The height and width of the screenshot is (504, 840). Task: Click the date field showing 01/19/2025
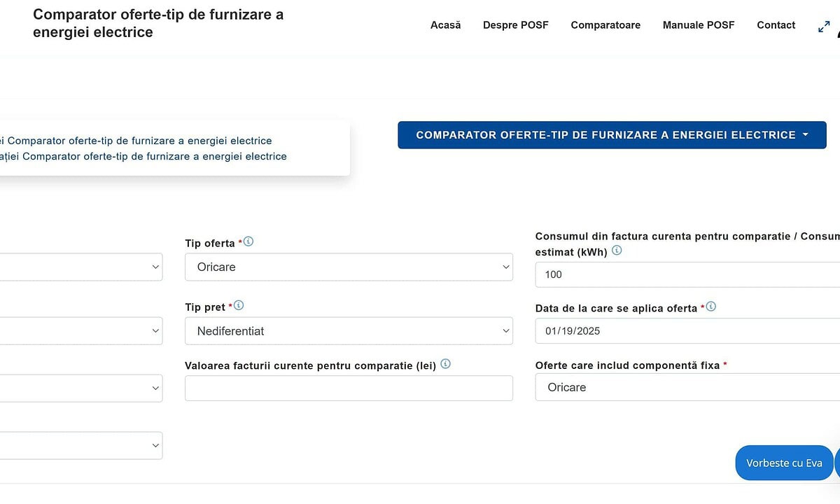click(686, 331)
